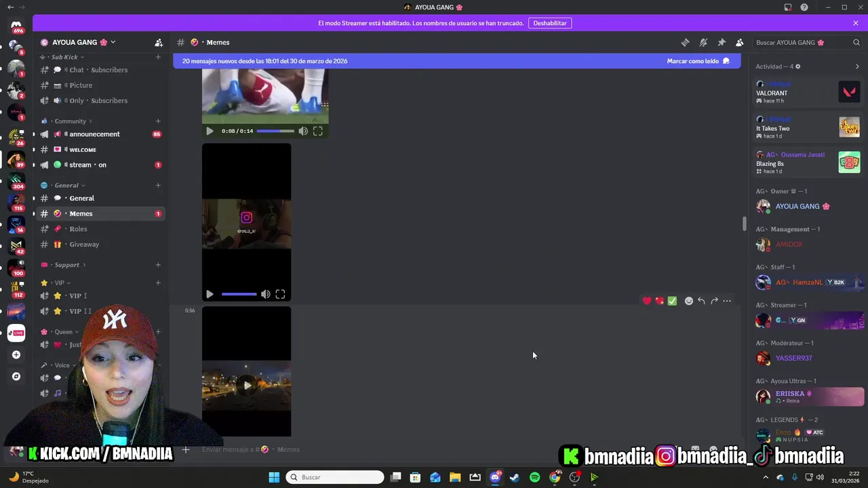Dismiss the streamer mode banner with X

(x=856, y=23)
